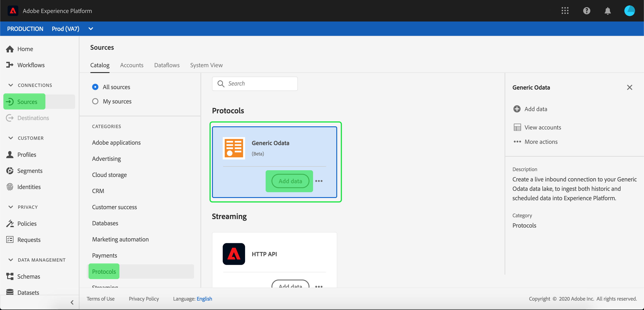Open the app switcher grid icon

click(565, 11)
